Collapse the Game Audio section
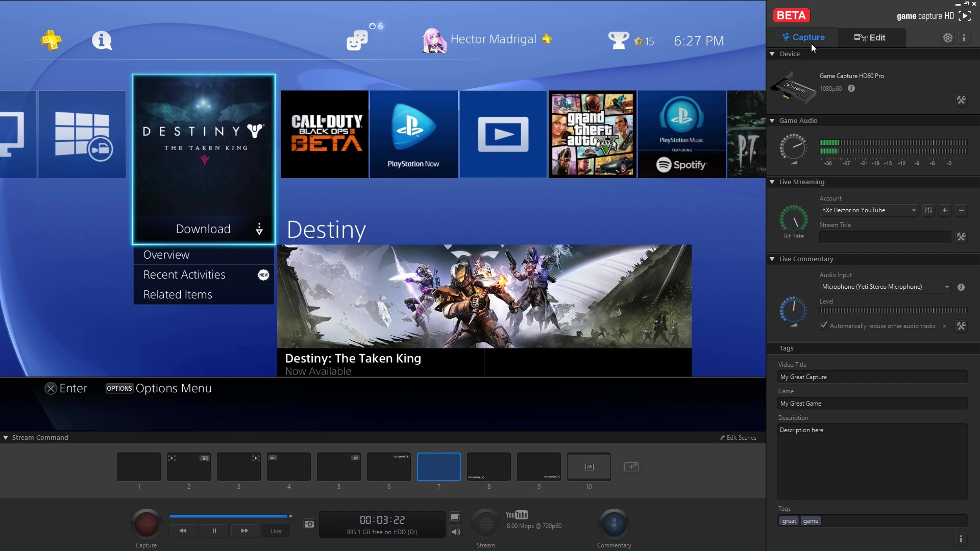This screenshot has height=551, width=980. pos(772,120)
